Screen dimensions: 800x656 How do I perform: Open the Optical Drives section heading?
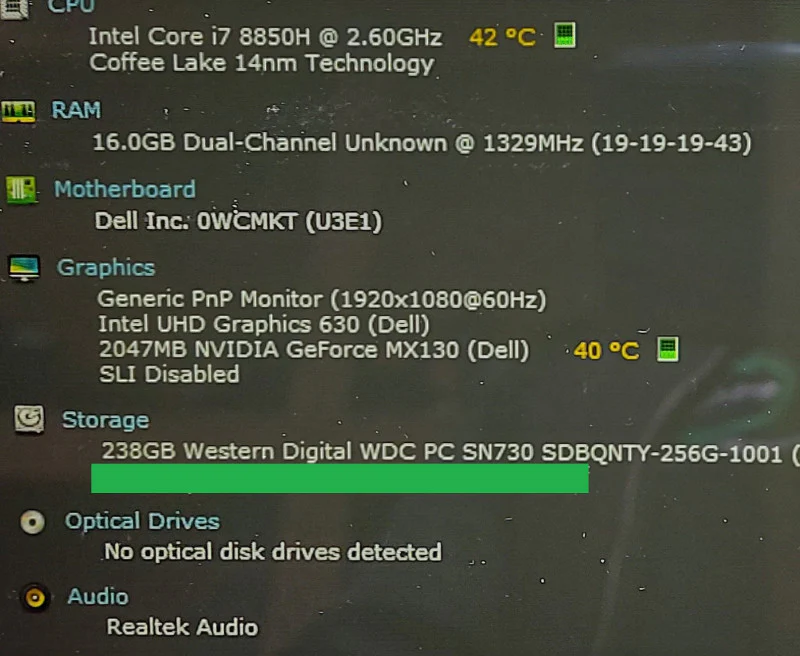[142, 521]
